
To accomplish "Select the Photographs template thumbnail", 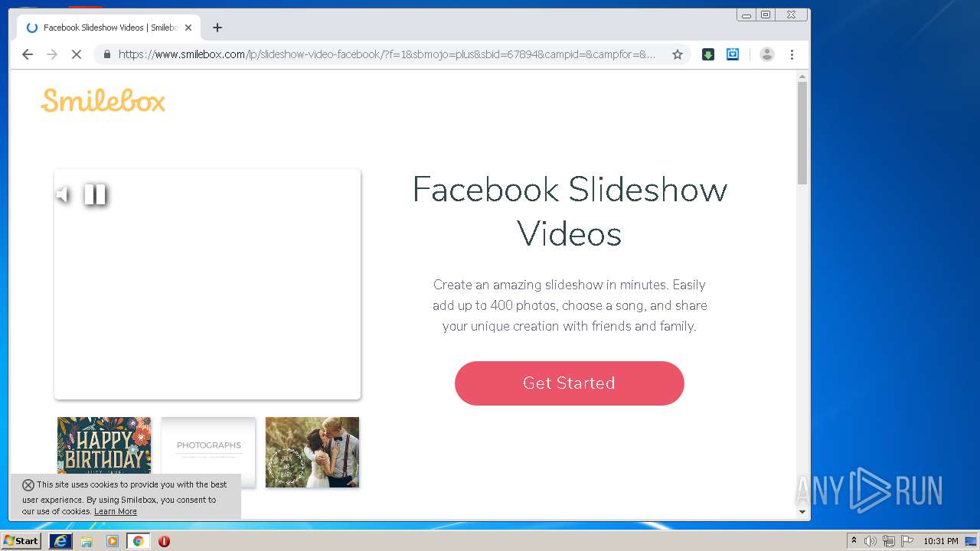I will tap(208, 452).
